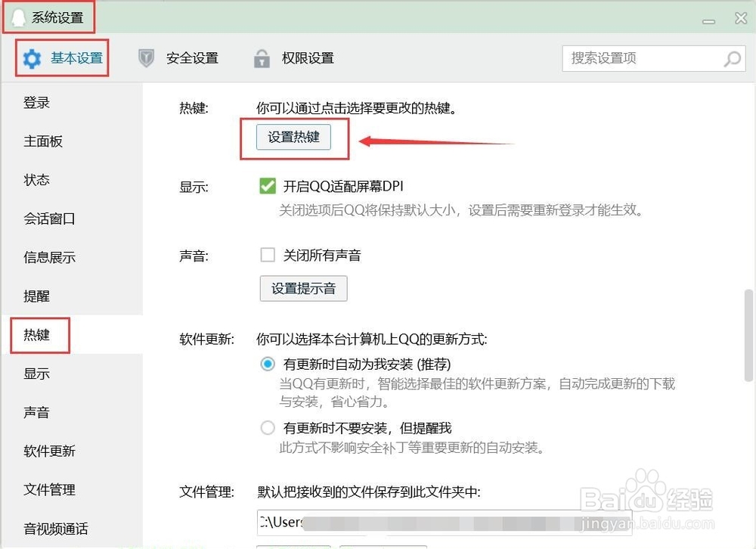Click the lock icon next to 权限设置
Screen dimensions: 756x549
point(262,58)
